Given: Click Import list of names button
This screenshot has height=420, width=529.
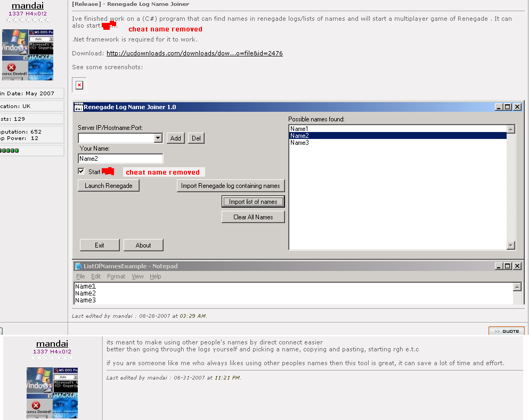Looking at the screenshot, I should pos(253,202).
